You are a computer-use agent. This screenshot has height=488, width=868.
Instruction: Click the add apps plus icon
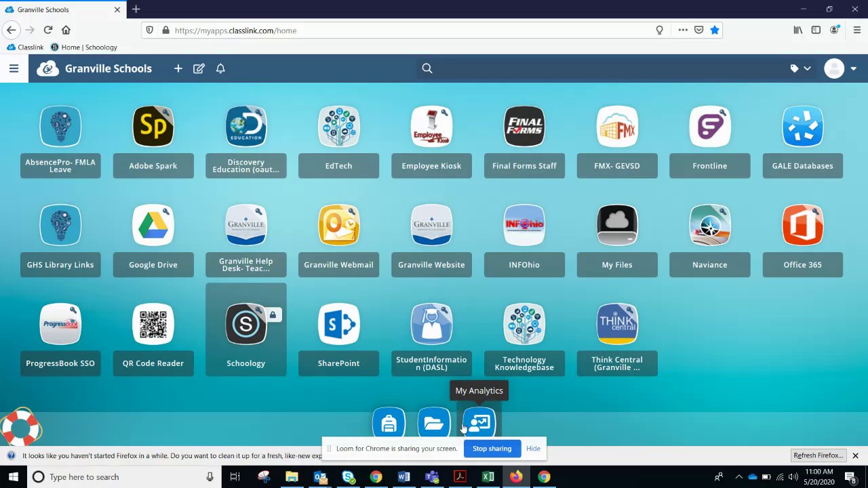tap(178, 68)
